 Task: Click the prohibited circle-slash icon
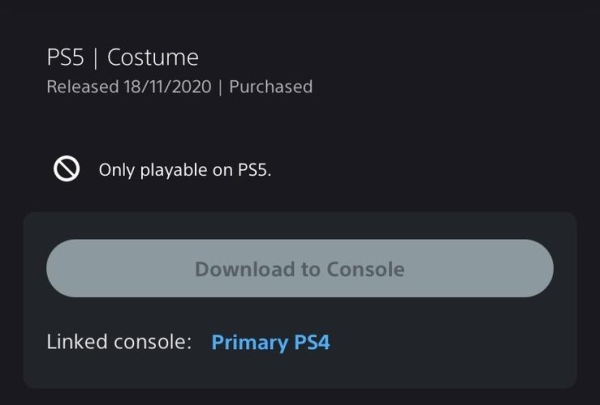click(x=67, y=168)
